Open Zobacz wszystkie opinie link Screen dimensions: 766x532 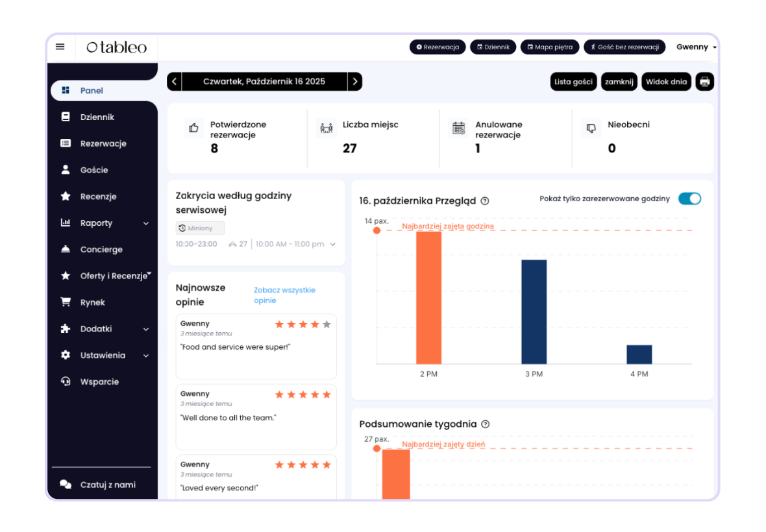tap(284, 295)
